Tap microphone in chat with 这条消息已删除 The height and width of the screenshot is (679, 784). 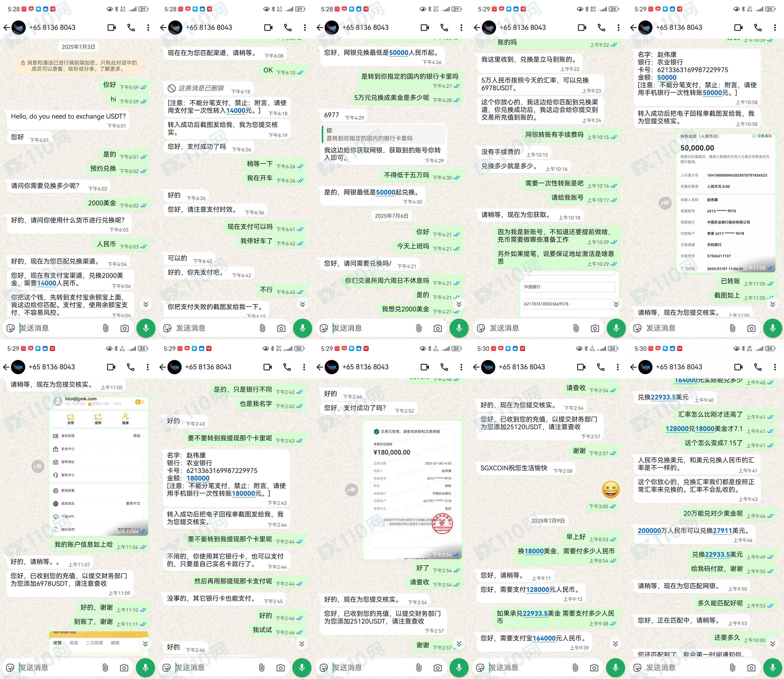click(x=303, y=328)
